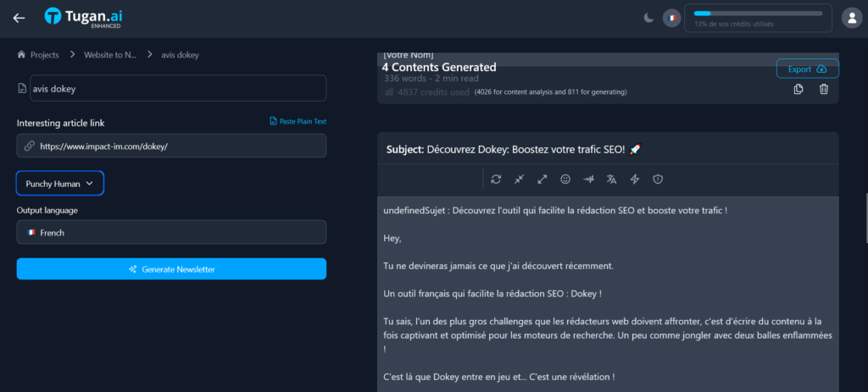Click the emoji smiley icon

tap(565, 179)
